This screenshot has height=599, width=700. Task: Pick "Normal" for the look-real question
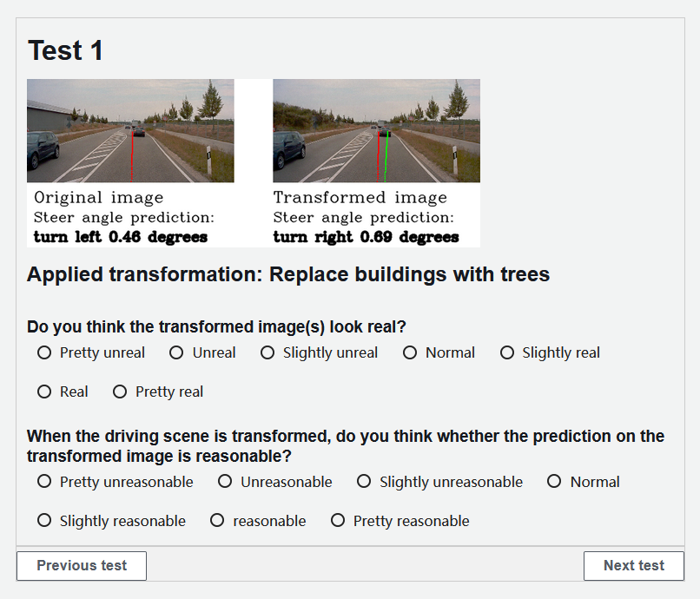(x=410, y=353)
